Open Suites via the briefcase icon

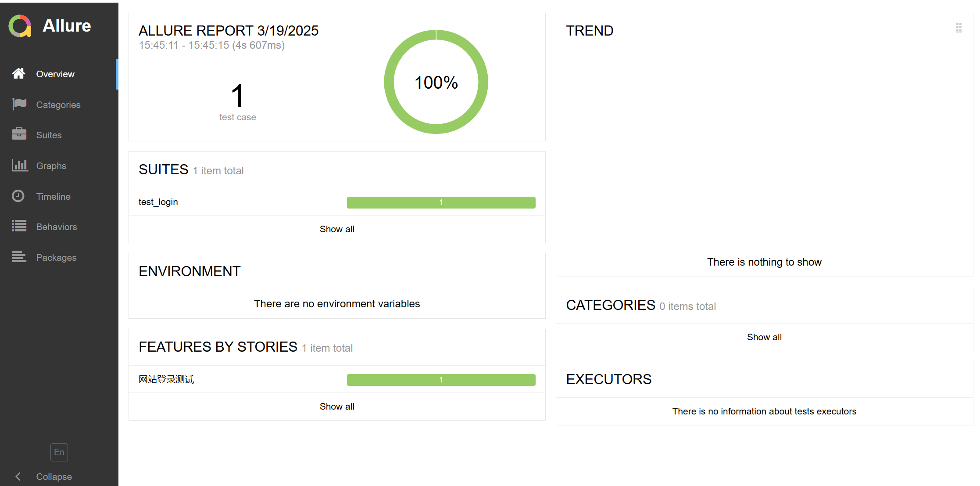point(19,134)
